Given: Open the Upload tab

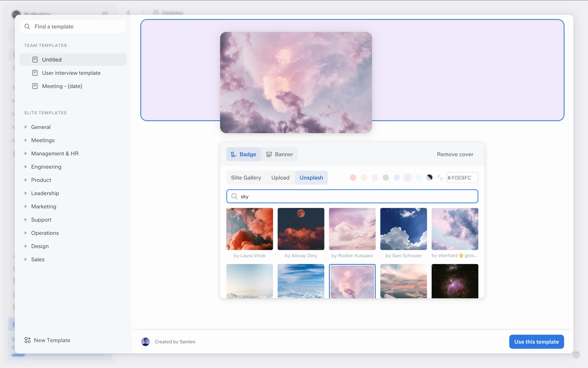Looking at the screenshot, I should 280,178.
